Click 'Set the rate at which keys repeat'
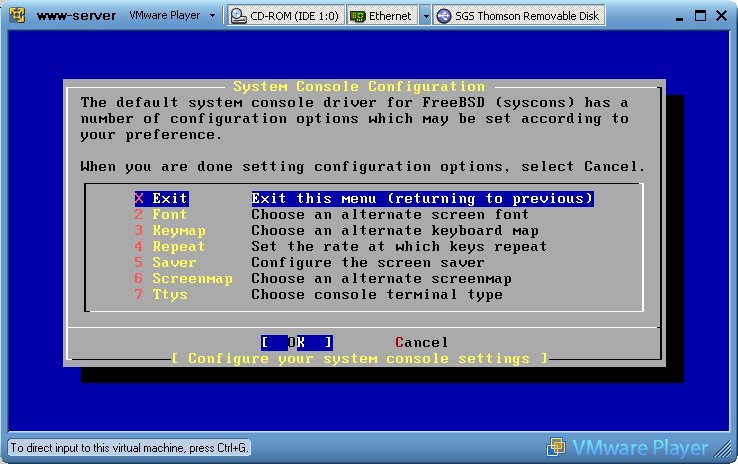Image resolution: width=738 pixels, height=464 pixels. tap(399, 247)
